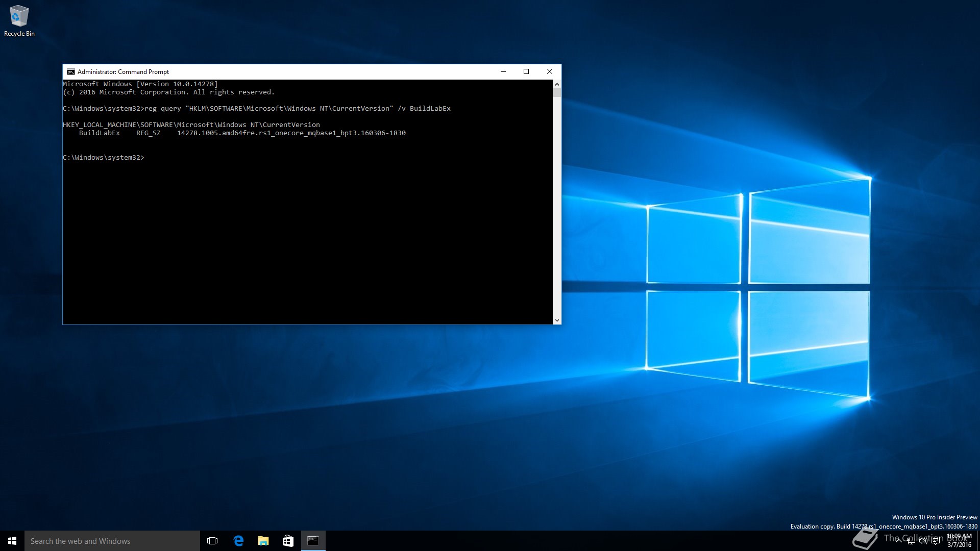Screen dimensions: 980x551
Task: Maximize the Command Prompt window
Action: pyautogui.click(x=526, y=71)
